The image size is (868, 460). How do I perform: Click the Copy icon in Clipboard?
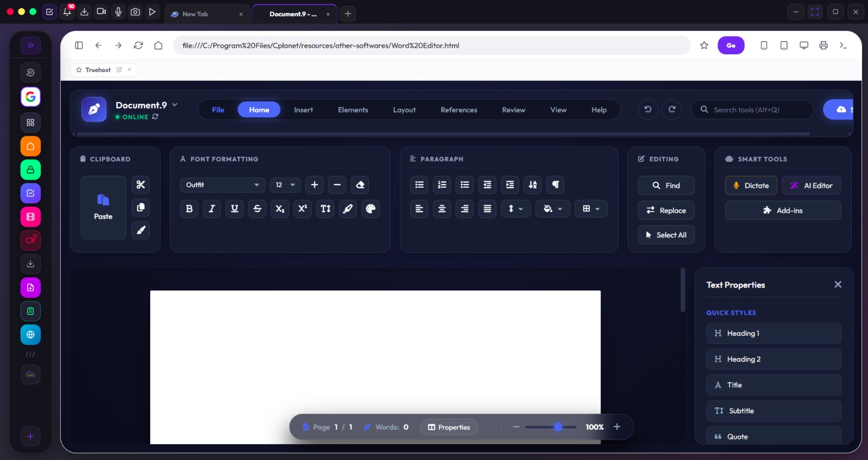[x=141, y=208]
